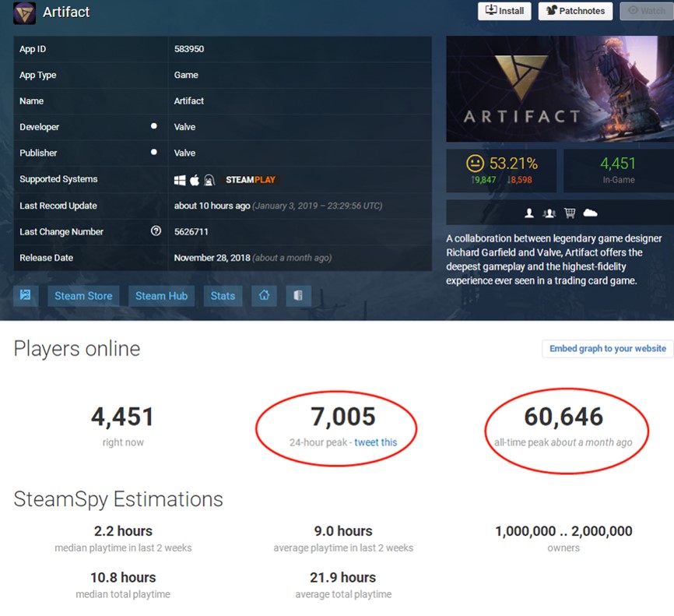
Task: Click the book icon button after home
Action: [298, 295]
